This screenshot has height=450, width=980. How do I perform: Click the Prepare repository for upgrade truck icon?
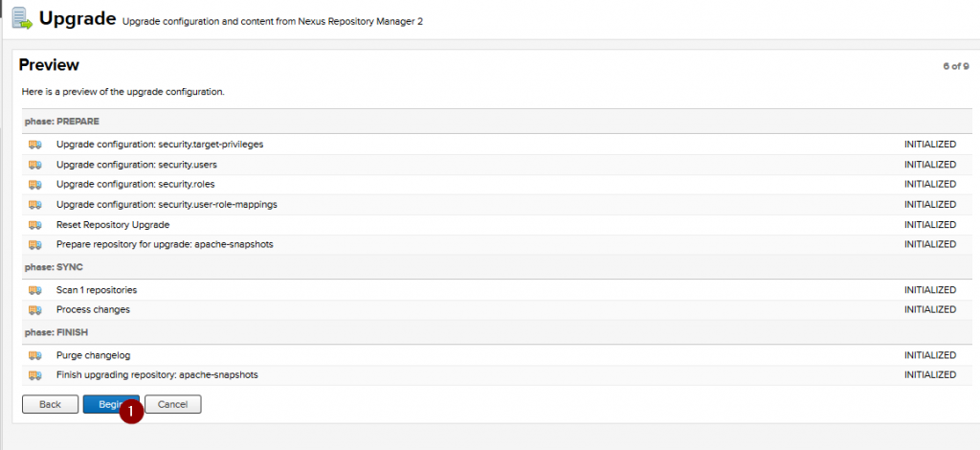35,245
